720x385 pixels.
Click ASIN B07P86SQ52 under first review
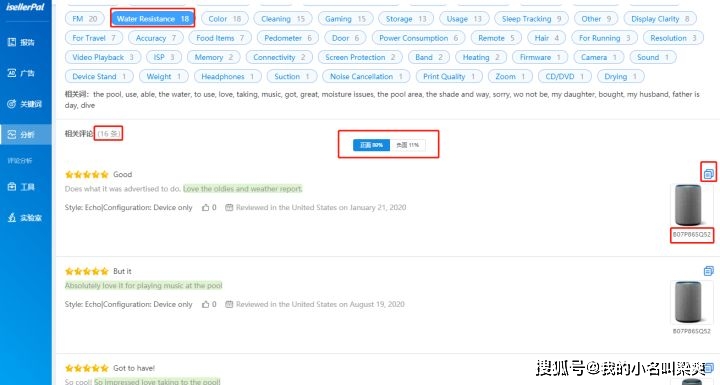(692, 234)
